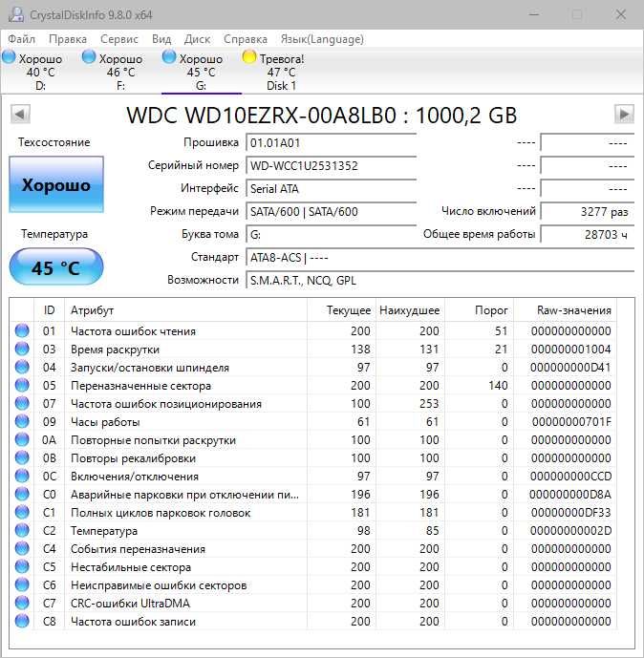Click status orb for attribute 0C
644x658 pixels.
[22, 476]
